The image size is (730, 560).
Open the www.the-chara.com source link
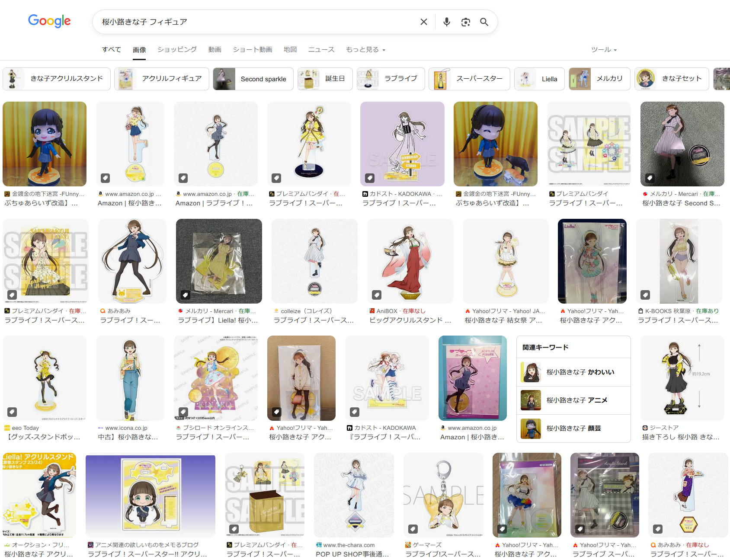click(x=345, y=545)
